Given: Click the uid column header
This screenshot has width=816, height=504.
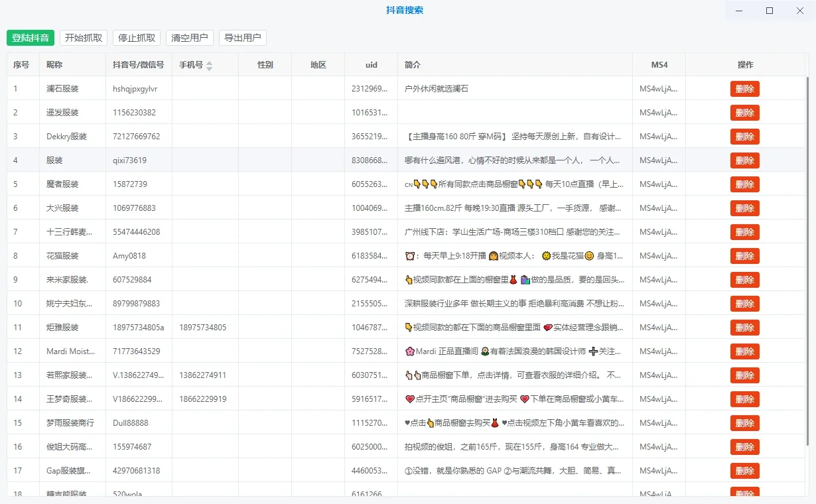Looking at the screenshot, I should click(x=371, y=65).
